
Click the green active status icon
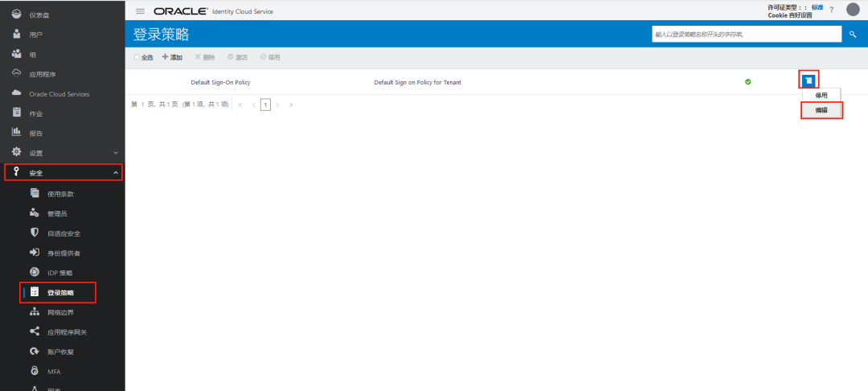748,82
